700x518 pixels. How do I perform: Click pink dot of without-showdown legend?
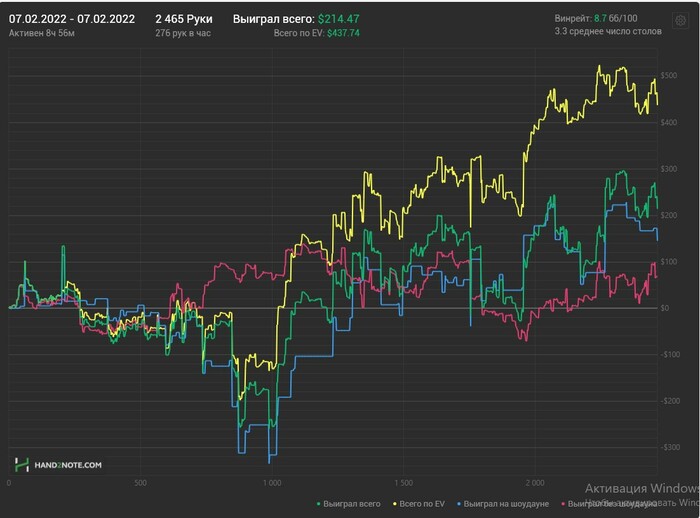click(x=564, y=502)
